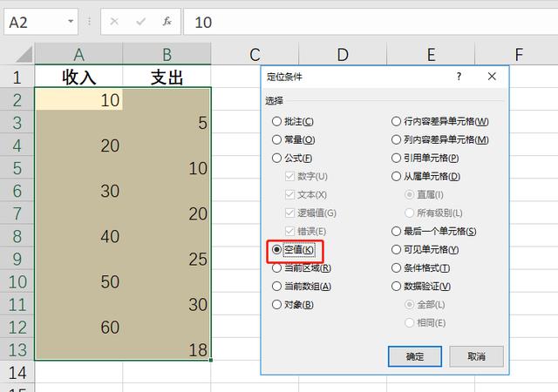Select the 从属单元格(D) radio option
This screenshot has width=558, height=392.
tap(425, 177)
